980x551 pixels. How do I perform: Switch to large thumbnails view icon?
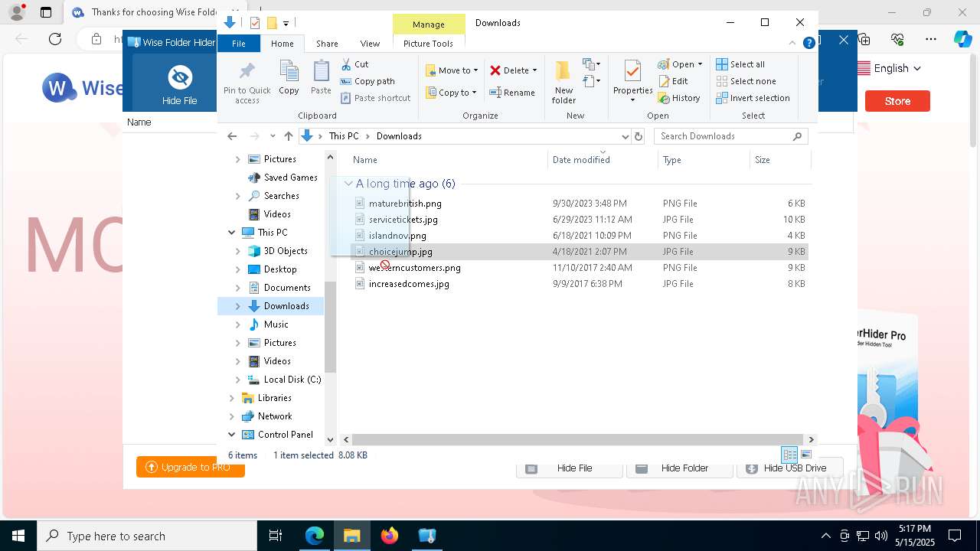pos(805,455)
